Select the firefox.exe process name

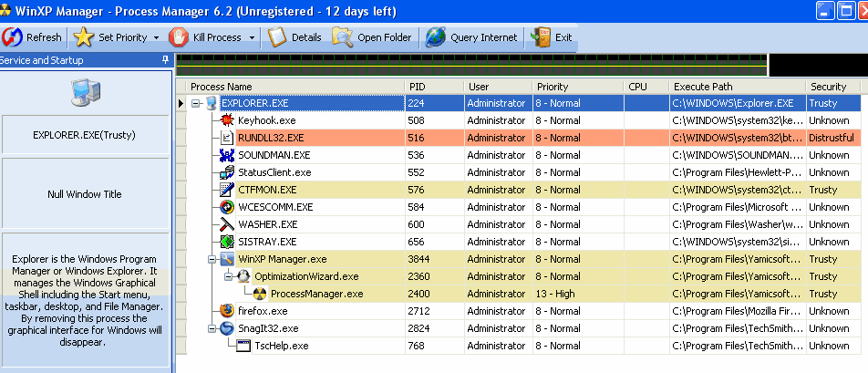[x=263, y=311]
